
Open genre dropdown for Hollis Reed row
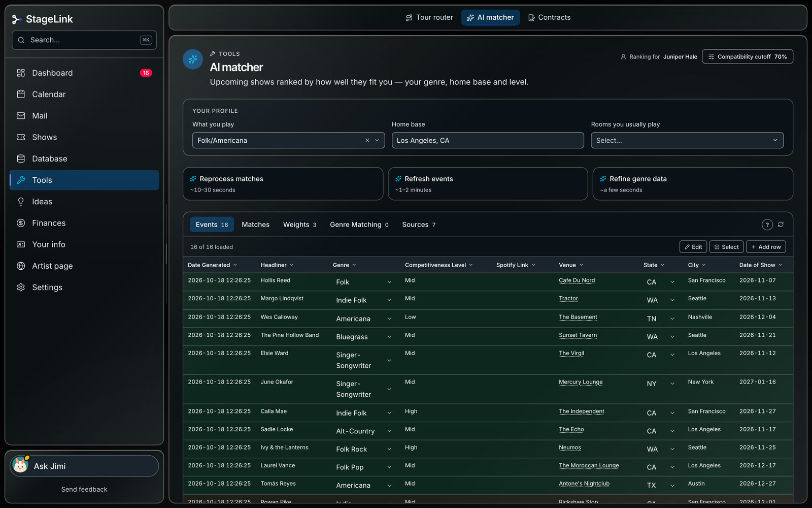[x=389, y=282]
